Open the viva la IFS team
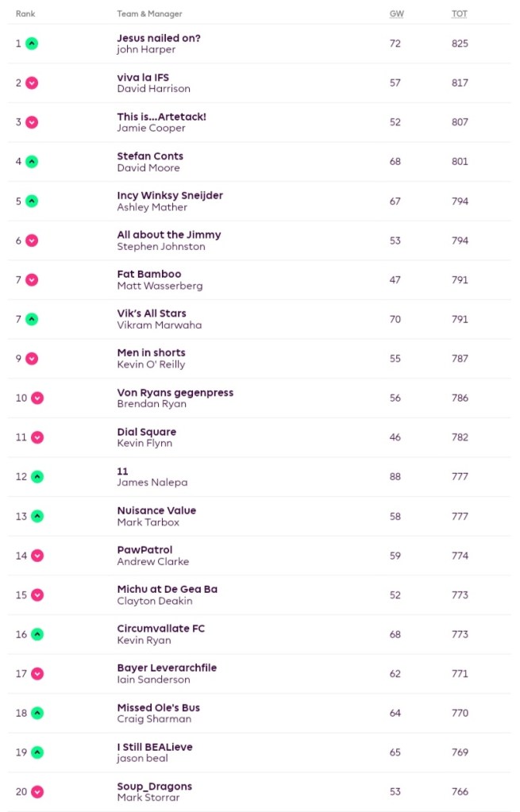This screenshot has width=520, height=812. [143, 77]
